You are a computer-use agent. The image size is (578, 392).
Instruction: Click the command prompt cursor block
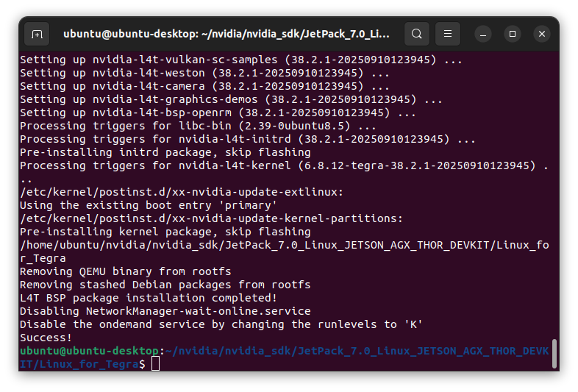[156, 363]
